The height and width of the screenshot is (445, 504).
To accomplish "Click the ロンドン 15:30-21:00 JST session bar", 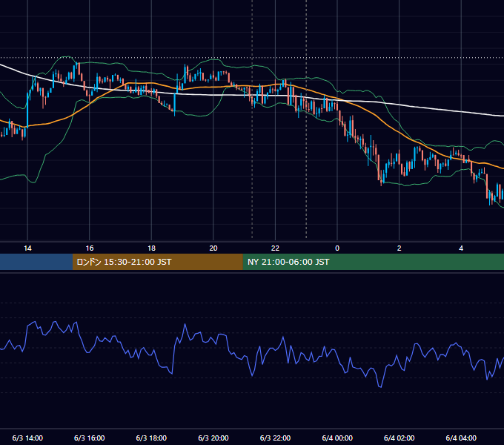I will click(157, 262).
